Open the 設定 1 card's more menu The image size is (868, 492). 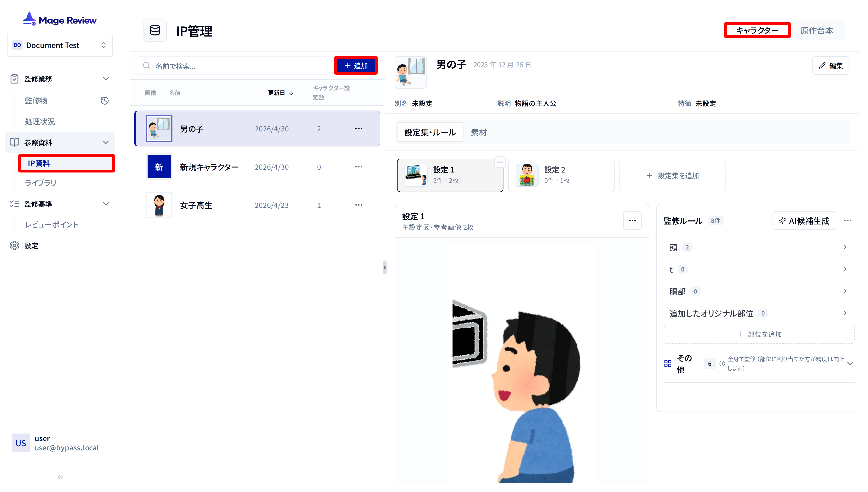coord(500,162)
